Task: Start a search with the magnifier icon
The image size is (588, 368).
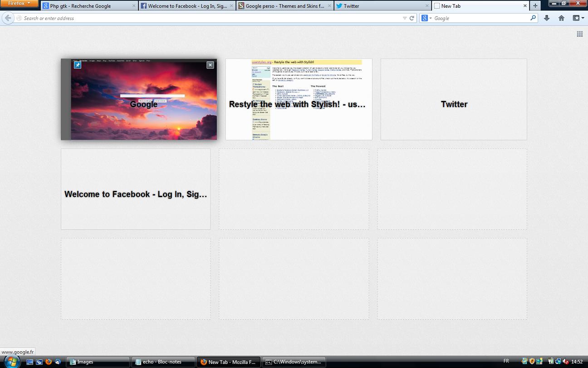Action: [532, 18]
